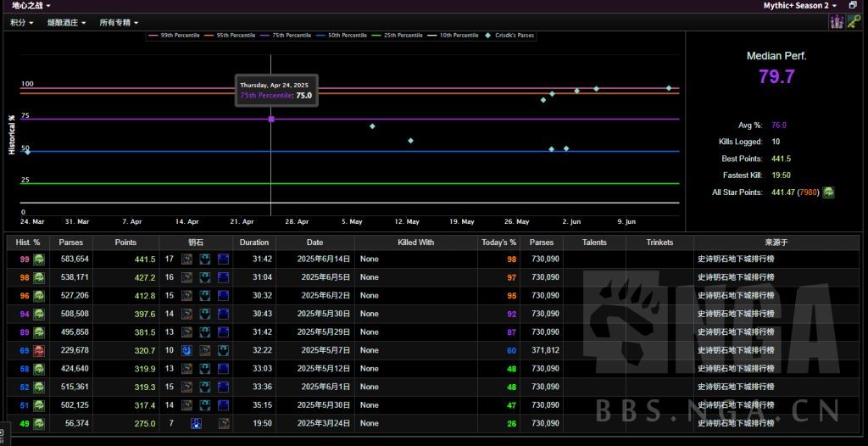Click the green icon beside All Star Points

point(828,192)
